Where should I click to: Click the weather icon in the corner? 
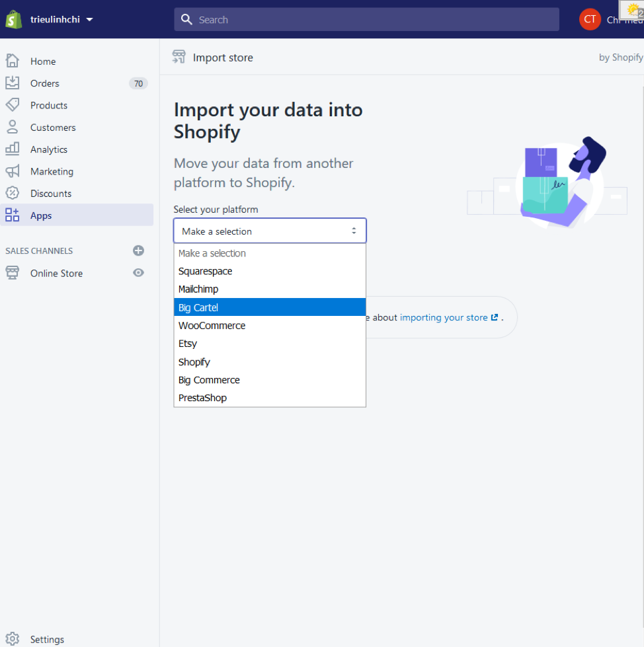(633, 9)
